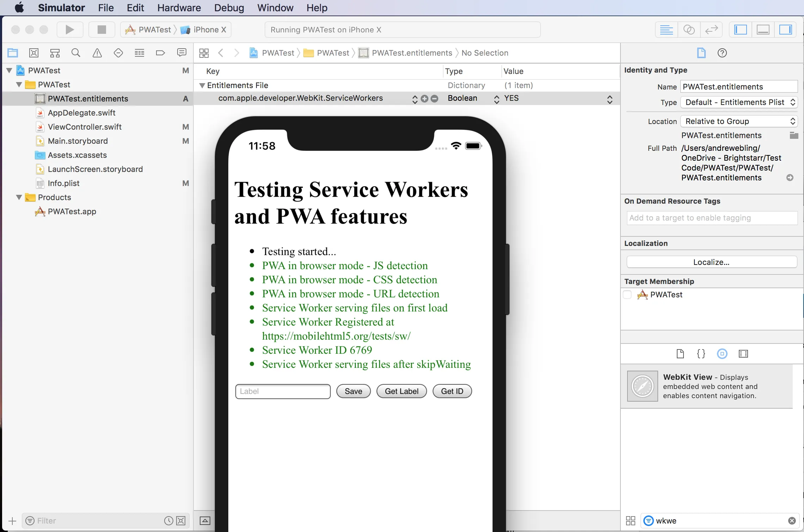This screenshot has width=804, height=532.
Task: Open the Type Entitlements Plist dropdown
Action: click(739, 102)
